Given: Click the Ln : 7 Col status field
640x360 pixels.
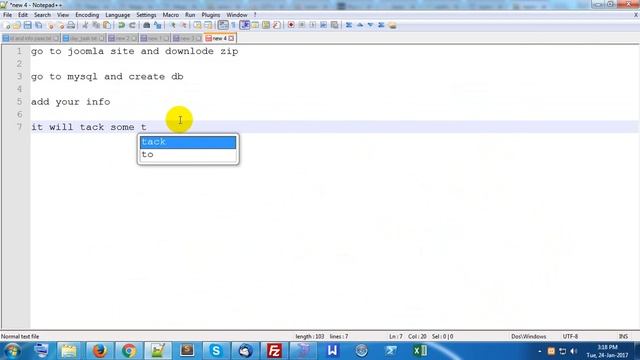Looking at the screenshot, I should click(408, 336).
